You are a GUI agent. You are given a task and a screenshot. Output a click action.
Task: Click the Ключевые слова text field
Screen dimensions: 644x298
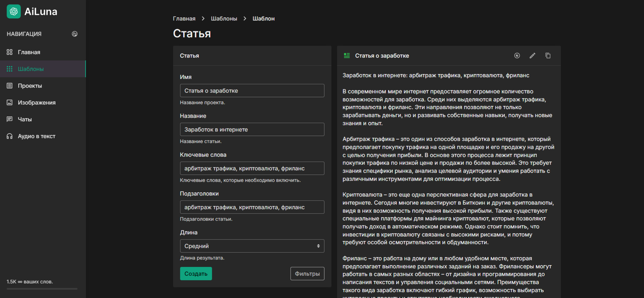pos(252,168)
